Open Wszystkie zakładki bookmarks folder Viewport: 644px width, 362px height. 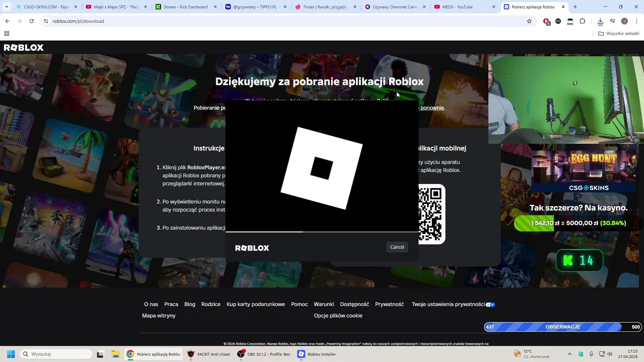pos(619,34)
